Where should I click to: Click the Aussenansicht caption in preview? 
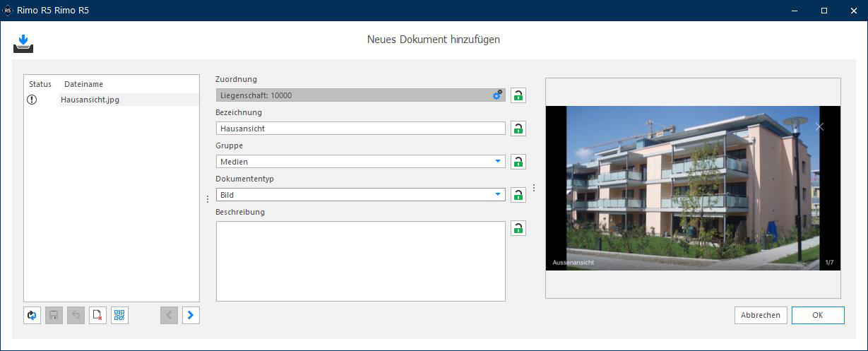[x=573, y=263]
